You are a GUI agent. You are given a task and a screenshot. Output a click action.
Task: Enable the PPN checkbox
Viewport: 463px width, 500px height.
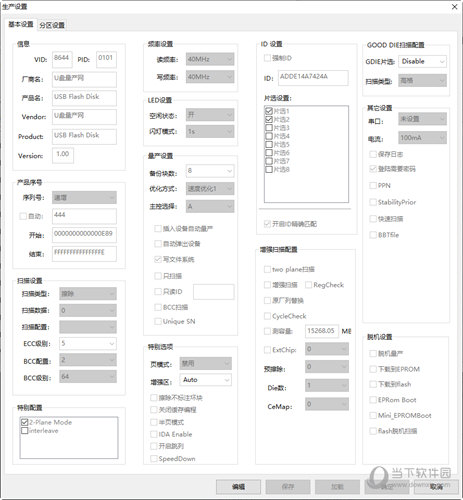373,185
